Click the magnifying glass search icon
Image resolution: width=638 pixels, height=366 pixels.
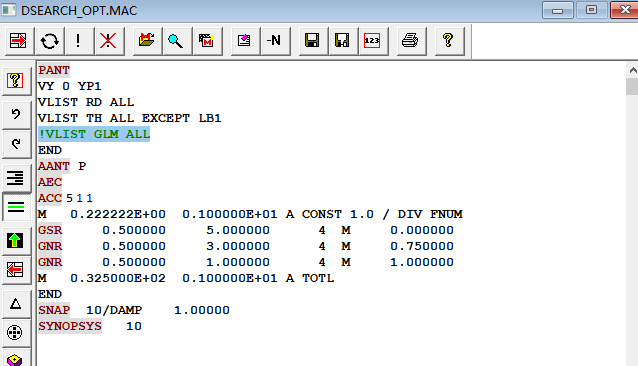point(176,41)
